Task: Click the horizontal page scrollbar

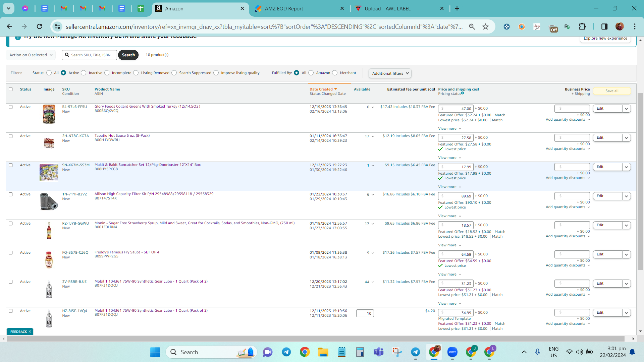Action: tap(315, 339)
